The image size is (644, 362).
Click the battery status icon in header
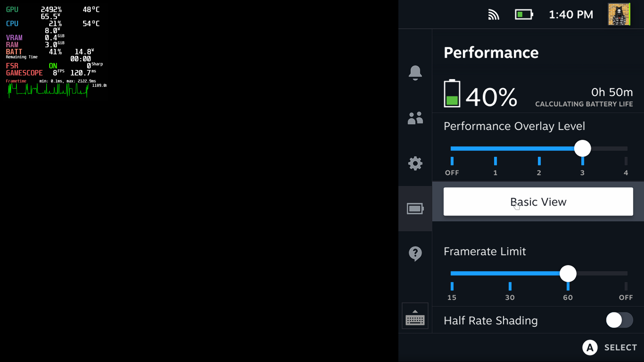[524, 14]
